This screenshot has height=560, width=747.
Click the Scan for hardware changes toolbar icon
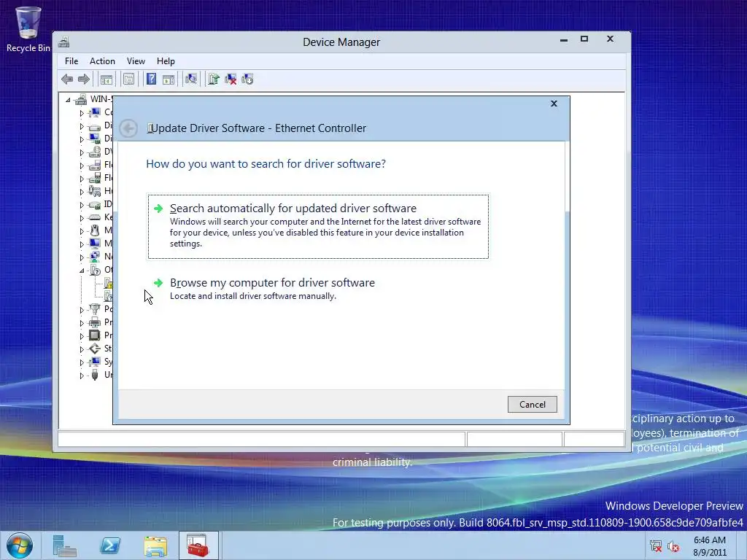[191, 79]
